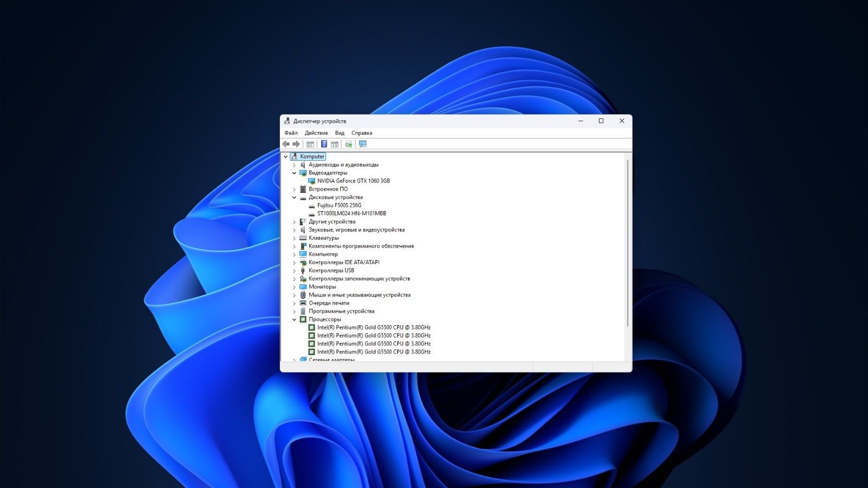Click the chip icon beside Встроенное ПО
The width and height of the screenshot is (868, 488).
303,189
